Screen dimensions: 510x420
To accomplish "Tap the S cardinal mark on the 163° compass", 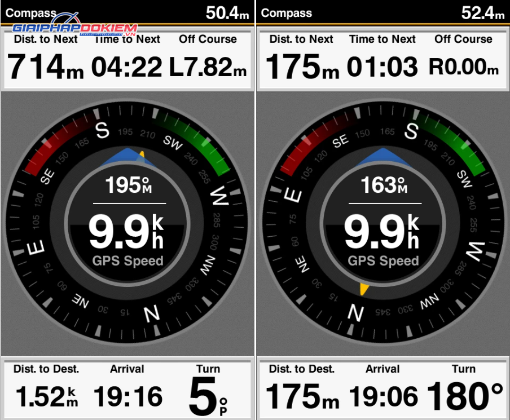I will tap(411, 131).
